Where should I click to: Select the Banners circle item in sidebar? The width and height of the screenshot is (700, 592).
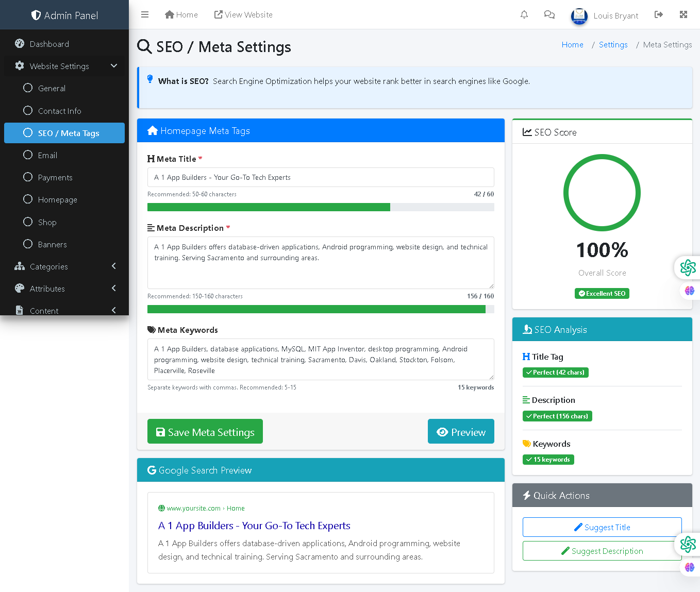[x=28, y=244]
